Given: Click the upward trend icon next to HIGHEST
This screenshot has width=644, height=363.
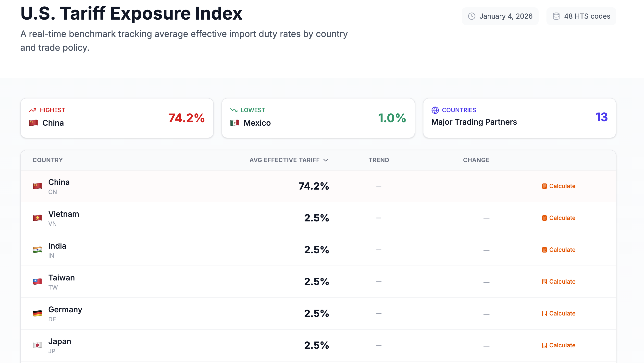Looking at the screenshot, I should tap(33, 110).
